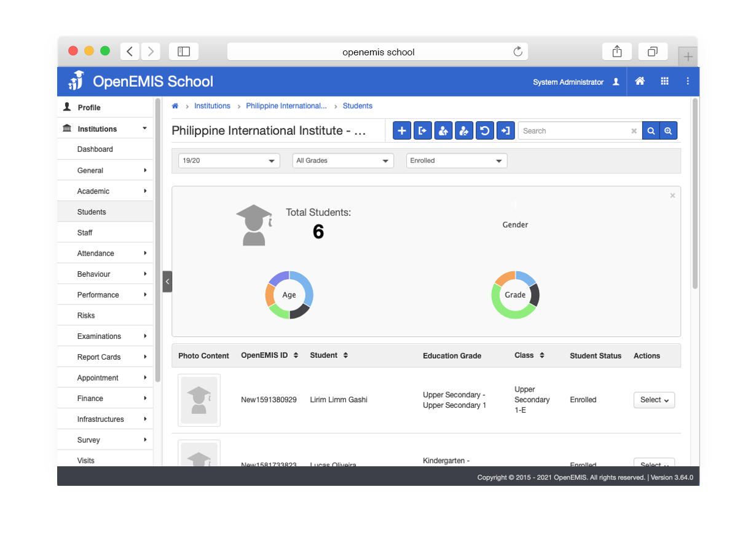Screen dimensions: 756x551
Task: Expand the Behaviour submenu
Action: (x=145, y=274)
